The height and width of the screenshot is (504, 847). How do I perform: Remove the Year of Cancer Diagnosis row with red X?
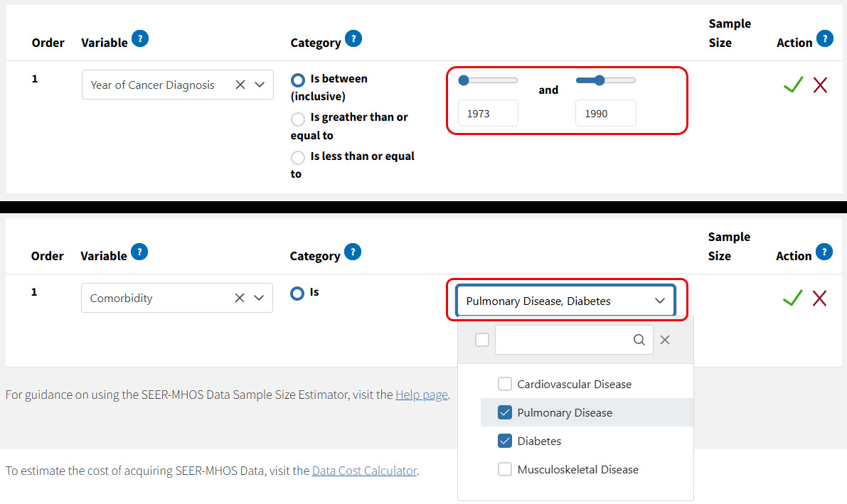pos(820,85)
